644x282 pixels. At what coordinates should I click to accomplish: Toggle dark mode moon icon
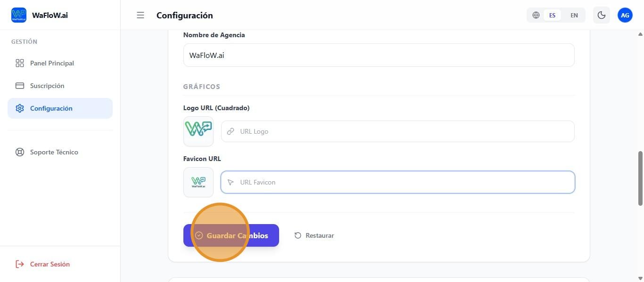[x=602, y=15]
